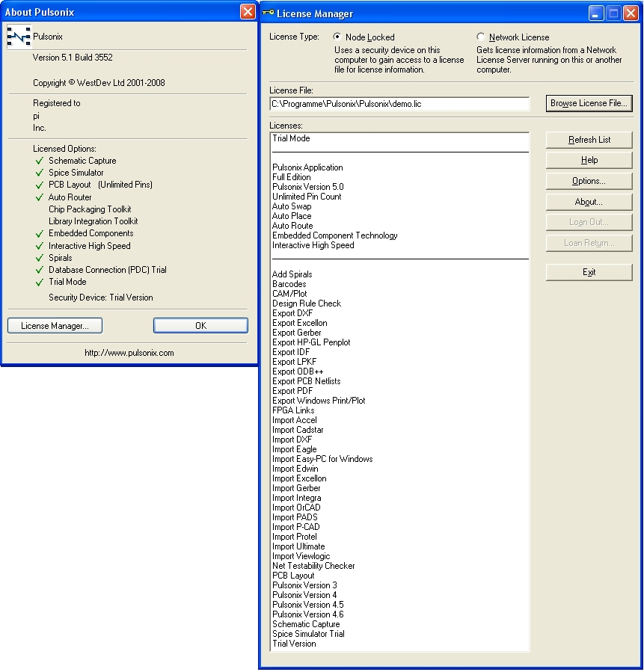Click Version 5.1 Build 3552 text

(x=73, y=58)
